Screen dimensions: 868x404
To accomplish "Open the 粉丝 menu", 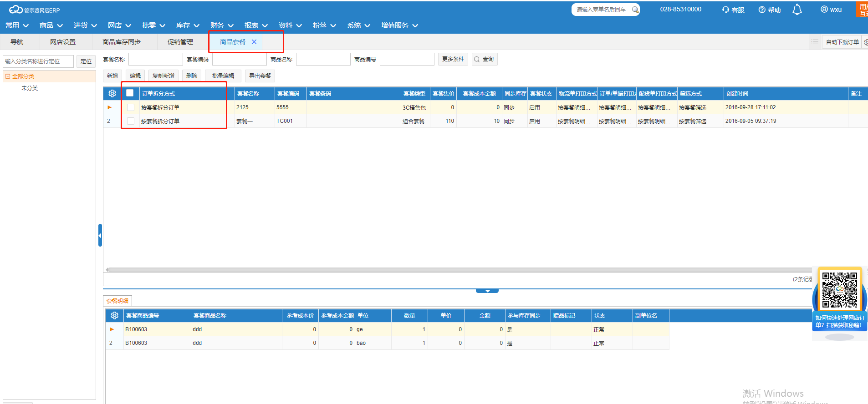I will (324, 25).
